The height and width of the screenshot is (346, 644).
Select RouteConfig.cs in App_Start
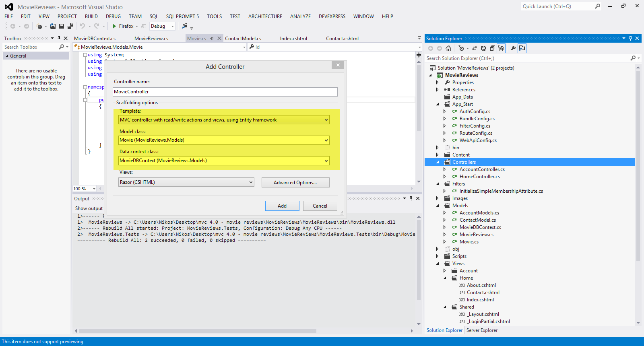(x=476, y=133)
